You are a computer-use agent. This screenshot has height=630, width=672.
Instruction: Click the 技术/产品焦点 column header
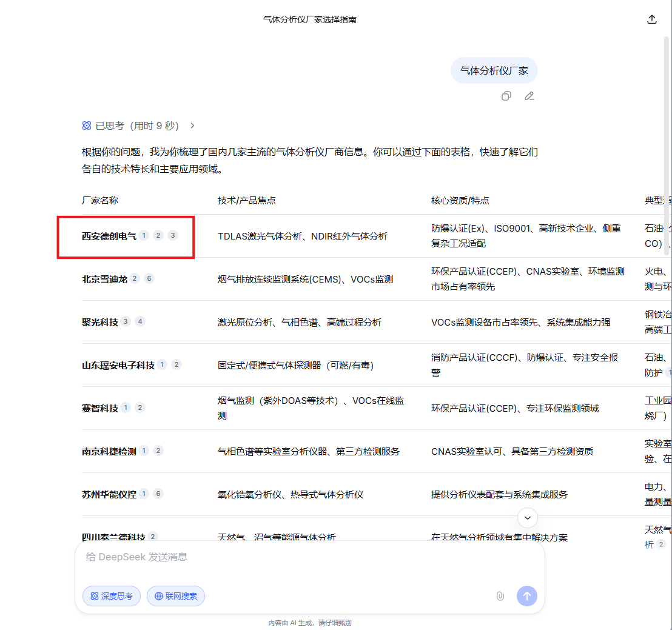[x=247, y=200]
